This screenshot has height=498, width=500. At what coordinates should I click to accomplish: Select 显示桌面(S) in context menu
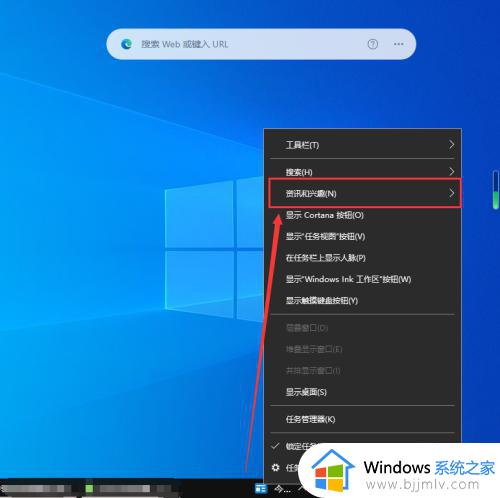click(x=362, y=392)
